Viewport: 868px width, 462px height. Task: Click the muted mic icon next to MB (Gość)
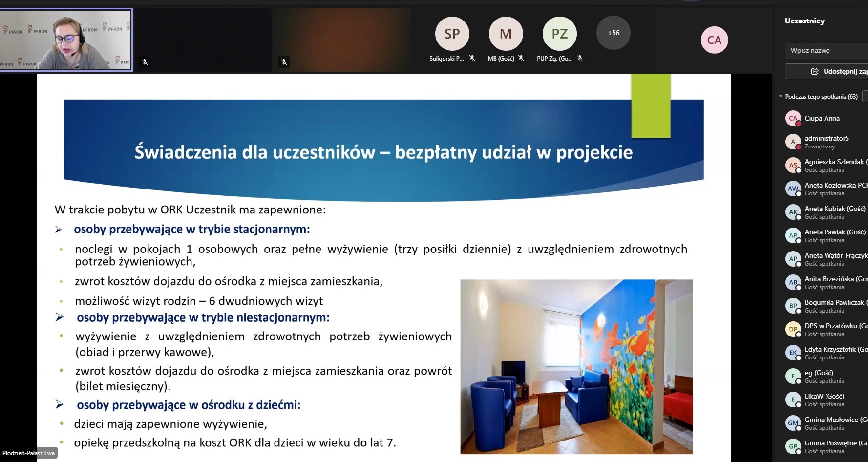pos(521,58)
